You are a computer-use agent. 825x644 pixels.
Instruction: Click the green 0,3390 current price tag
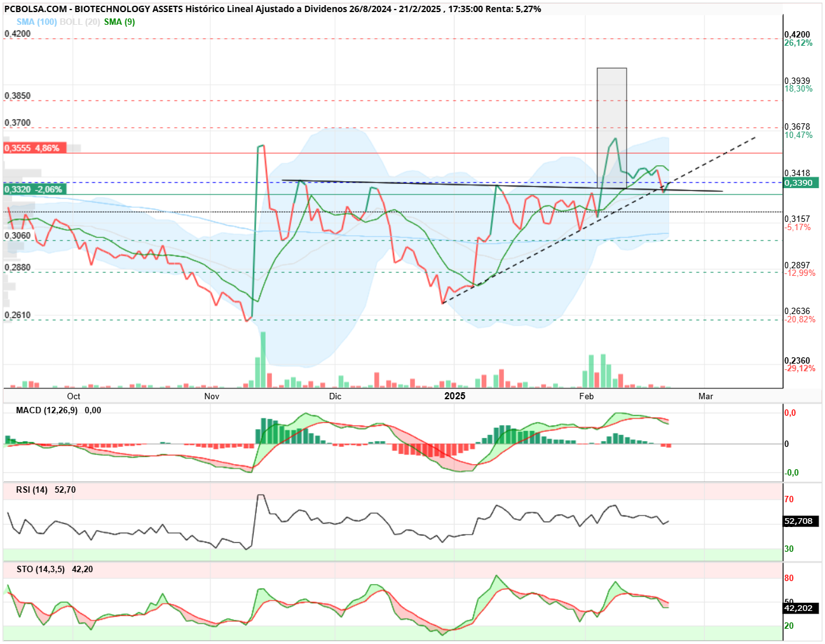click(801, 182)
